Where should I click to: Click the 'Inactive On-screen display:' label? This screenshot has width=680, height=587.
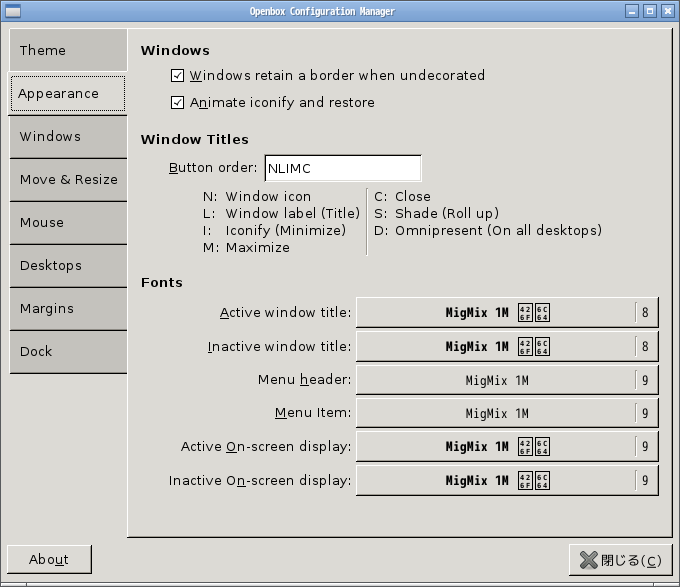(260, 480)
